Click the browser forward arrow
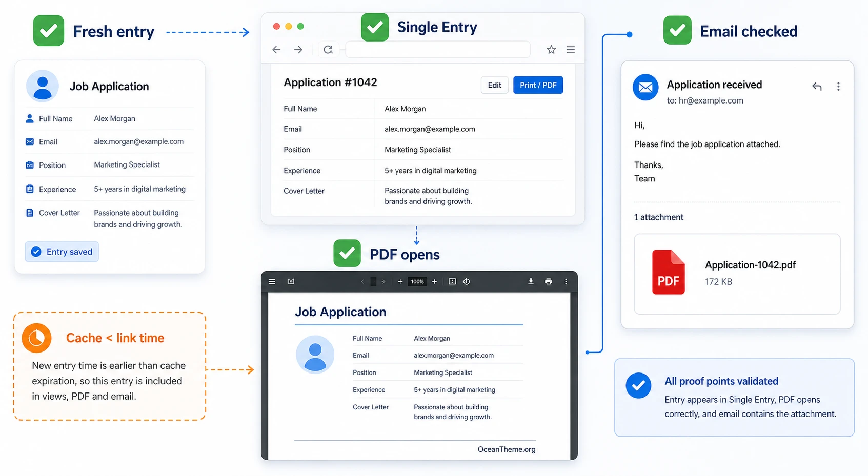The height and width of the screenshot is (476, 868). (298, 50)
